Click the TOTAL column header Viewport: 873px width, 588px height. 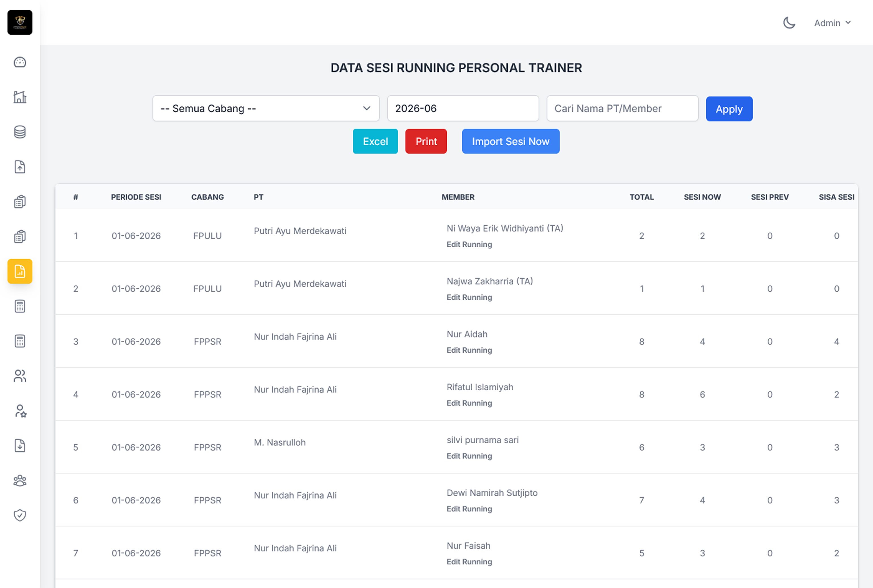[x=641, y=197]
